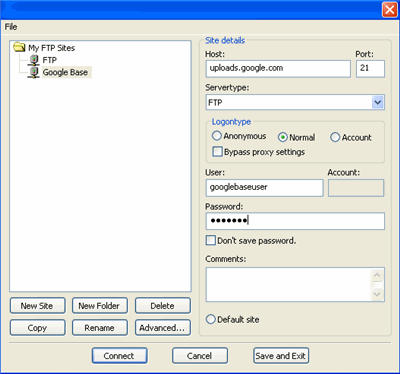Click the New Site button
The width and height of the screenshot is (400, 374).
[x=37, y=306]
